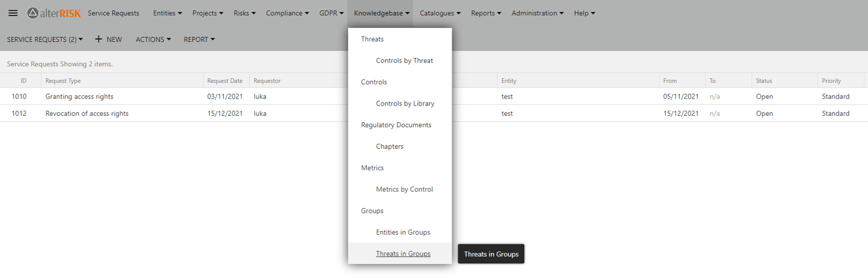Open the Entities dropdown menu
Viewport: 868px width, 278px height.
(167, 13)
